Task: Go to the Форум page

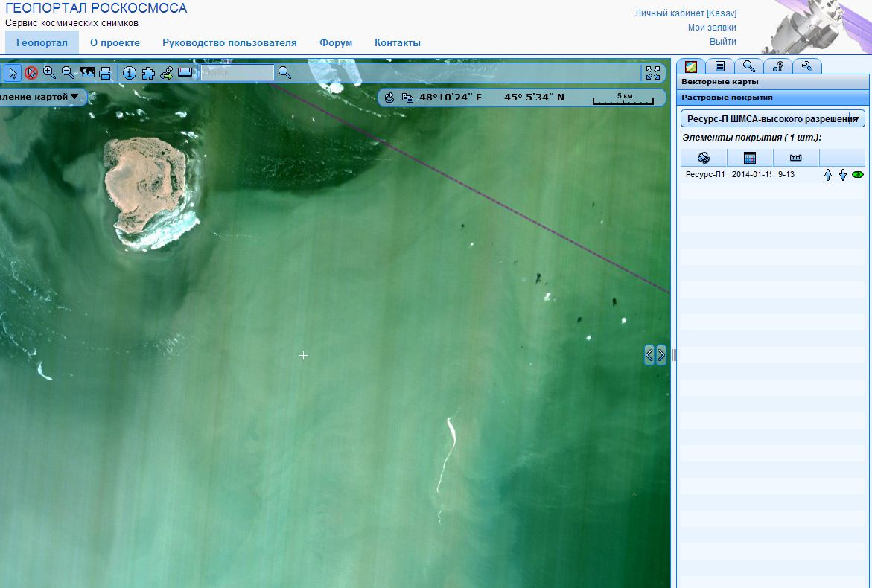Action: 336,43
